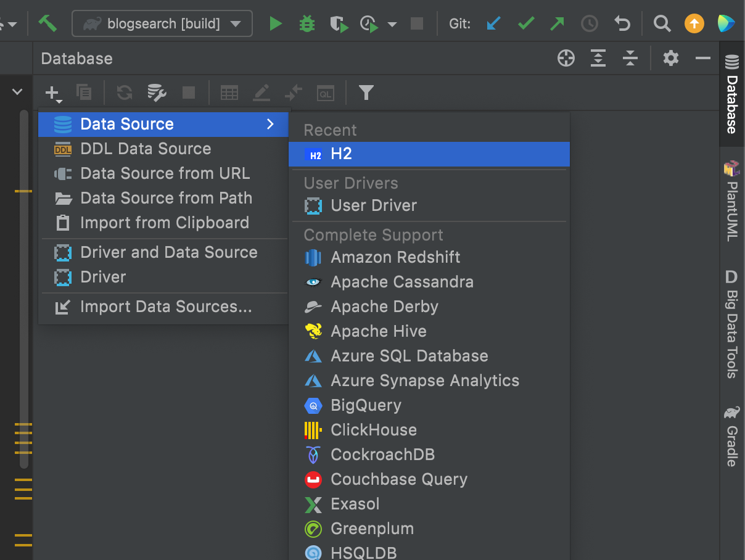The height and width of the screenshot is (560, 745).
Task: Show Git history with the clock icon
Action: [x=590, y=24]
